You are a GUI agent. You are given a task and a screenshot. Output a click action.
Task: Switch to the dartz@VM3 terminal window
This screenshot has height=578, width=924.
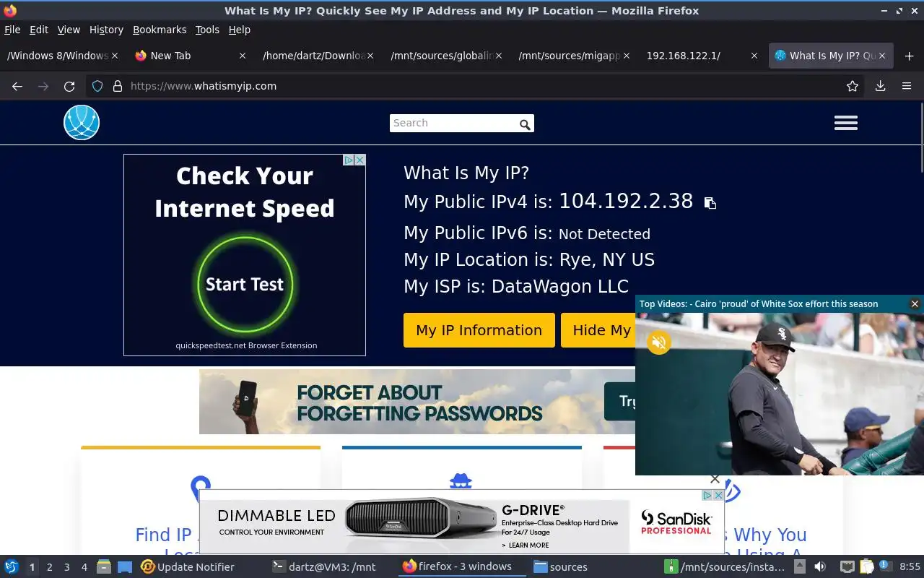point(325,567)
